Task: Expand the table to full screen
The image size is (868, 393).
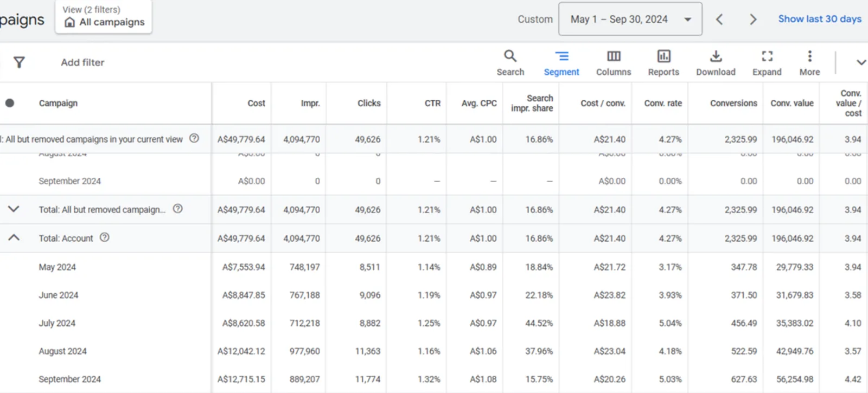Action: pyautogui.click(x=767, y=63)
